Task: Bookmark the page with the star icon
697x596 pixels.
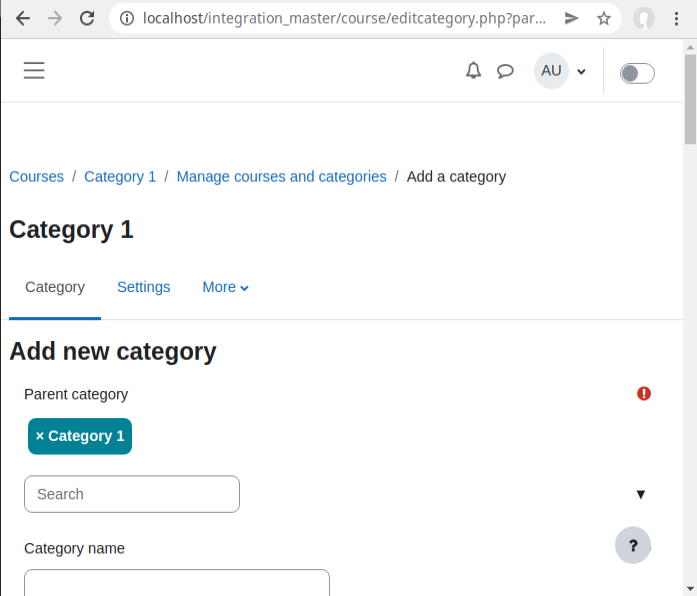Action: click(604, 18)
